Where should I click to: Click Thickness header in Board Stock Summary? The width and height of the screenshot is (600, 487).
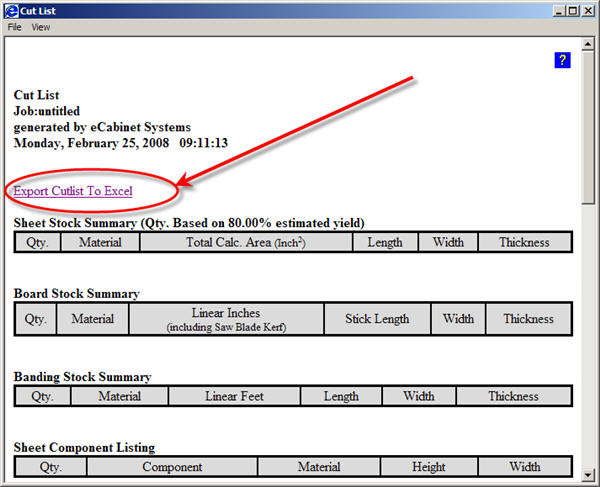point(528,319)
